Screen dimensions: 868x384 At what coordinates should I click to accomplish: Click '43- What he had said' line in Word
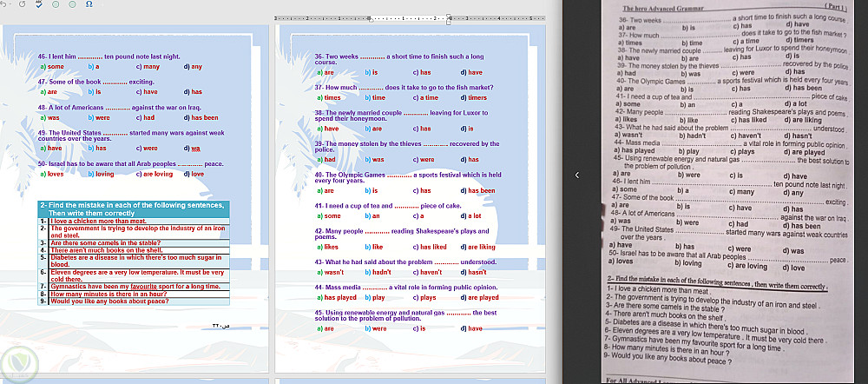[405, 262]
